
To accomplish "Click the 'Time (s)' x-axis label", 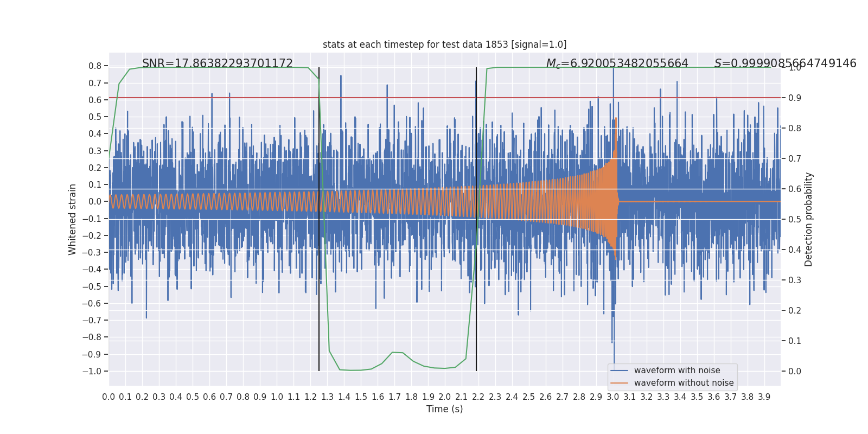I will (x=444, y=409).
